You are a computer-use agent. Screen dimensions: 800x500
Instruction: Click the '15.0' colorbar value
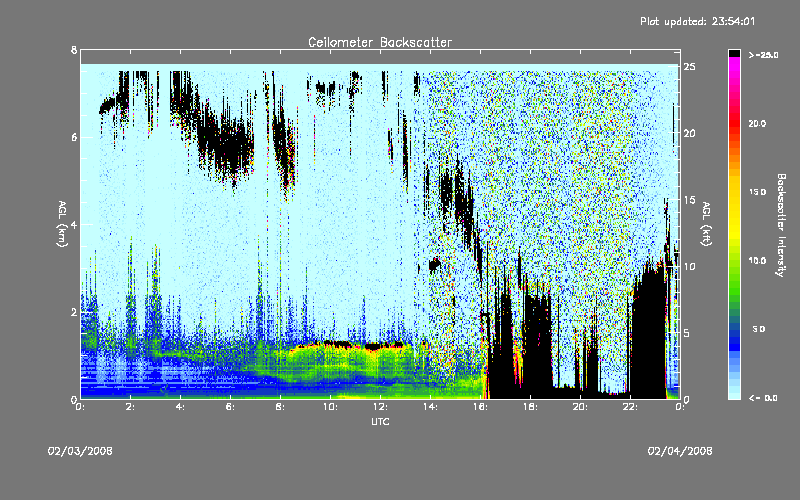click(x=757, y=192)
